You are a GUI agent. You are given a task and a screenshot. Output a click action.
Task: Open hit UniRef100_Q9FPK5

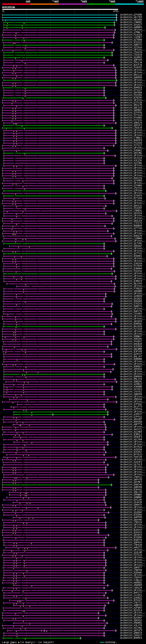pos(131,60)
